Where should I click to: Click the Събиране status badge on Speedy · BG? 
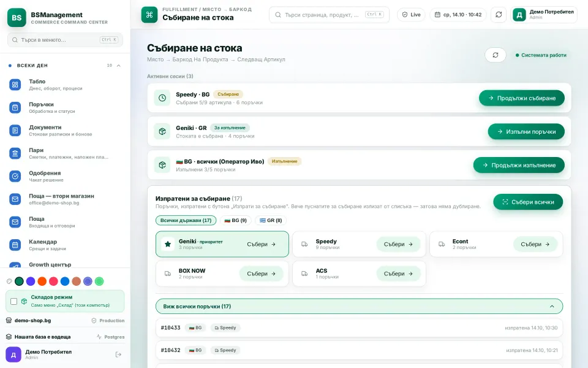point(228,94)
